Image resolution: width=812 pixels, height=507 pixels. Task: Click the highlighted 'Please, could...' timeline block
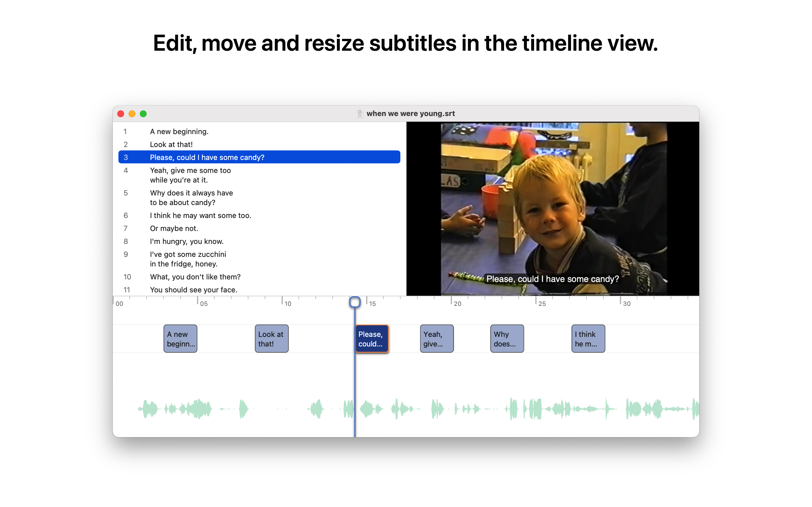pyautogui.click(x=372, y=339)
